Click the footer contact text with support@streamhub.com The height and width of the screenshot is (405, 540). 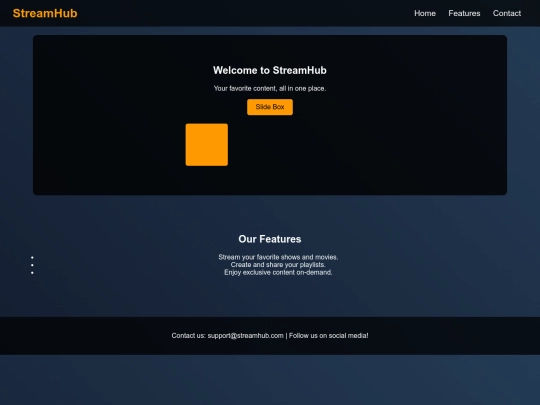270,335
